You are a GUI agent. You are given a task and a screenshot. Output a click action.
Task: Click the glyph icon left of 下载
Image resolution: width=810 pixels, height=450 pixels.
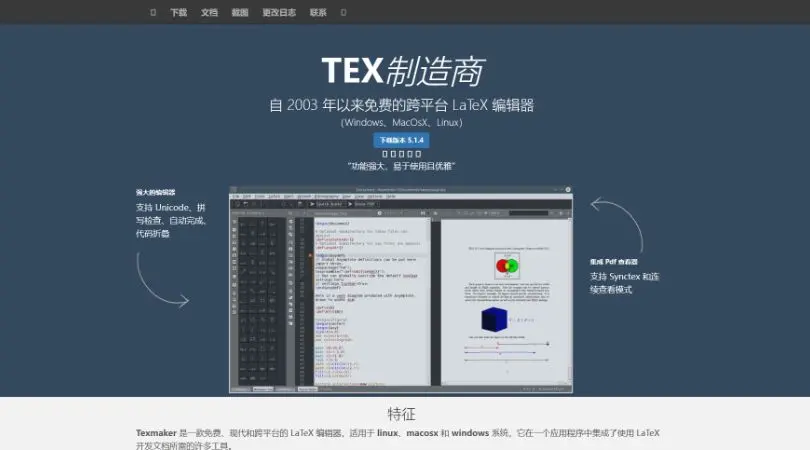[x=153, y=12]
